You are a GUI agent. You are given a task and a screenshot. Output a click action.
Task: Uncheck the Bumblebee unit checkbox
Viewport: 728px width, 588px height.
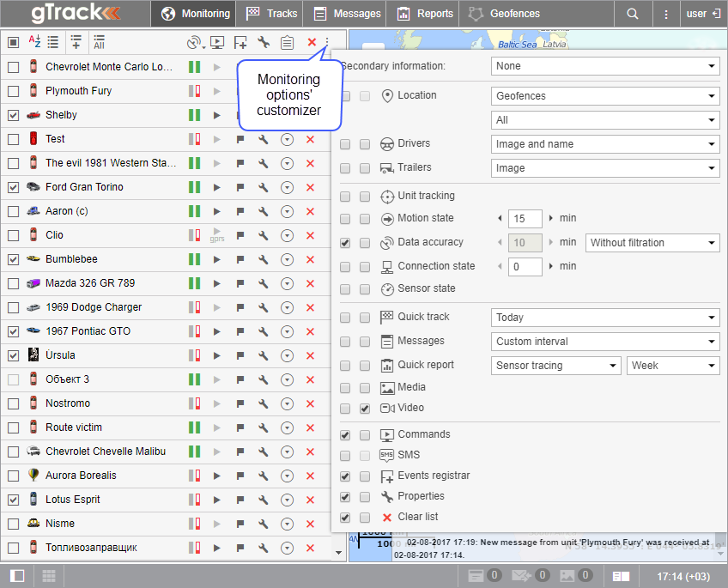pyautogui.click(x=14, y=259)
